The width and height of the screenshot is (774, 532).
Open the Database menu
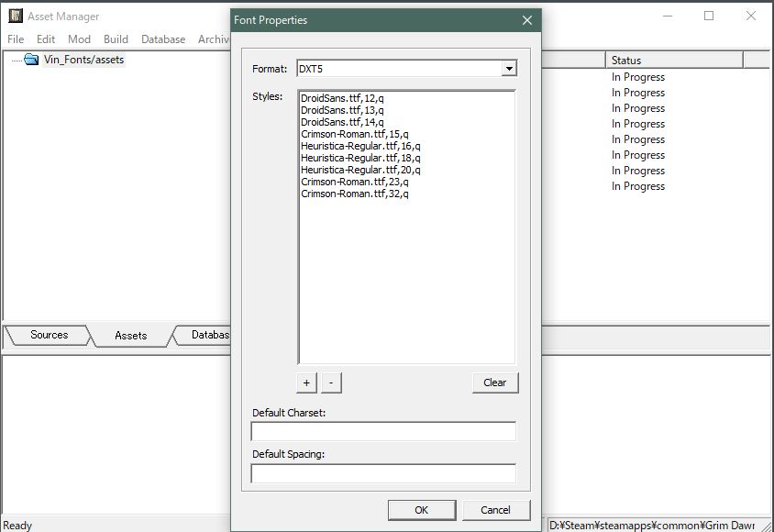click(x=163, y=39)
